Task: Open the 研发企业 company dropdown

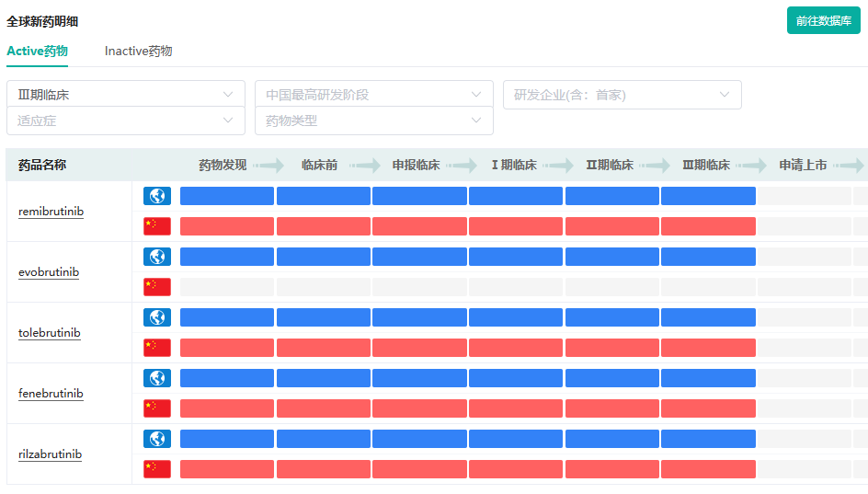Action: click(x=622, y=95)
